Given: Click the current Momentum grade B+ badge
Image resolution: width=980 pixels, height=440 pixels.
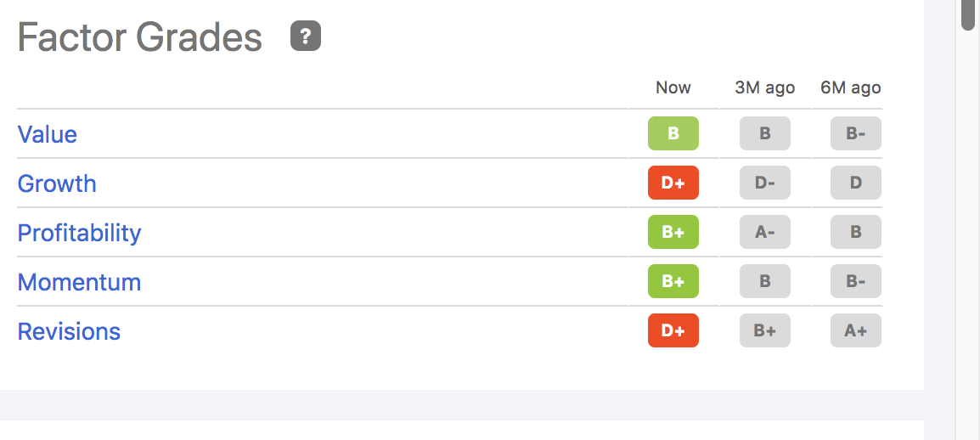Looking at the screenshot, I should (673, 281).
